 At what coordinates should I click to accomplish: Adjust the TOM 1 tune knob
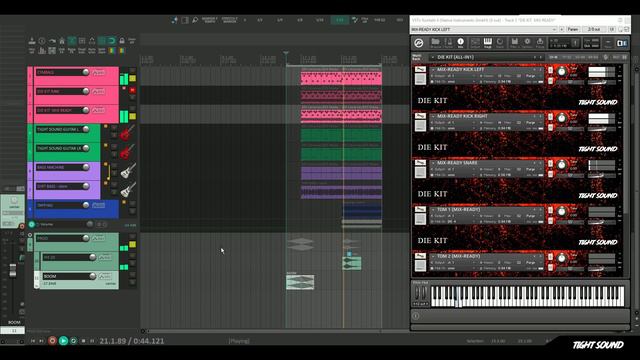562,211
